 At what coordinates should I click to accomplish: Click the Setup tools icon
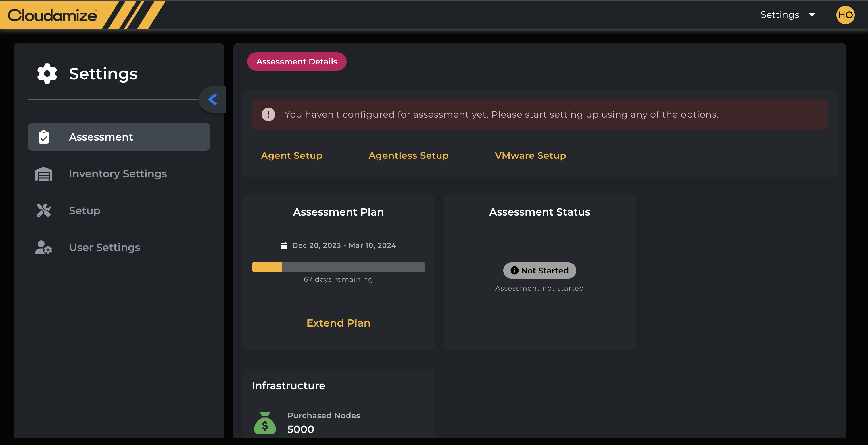click(x=43, y=210)
